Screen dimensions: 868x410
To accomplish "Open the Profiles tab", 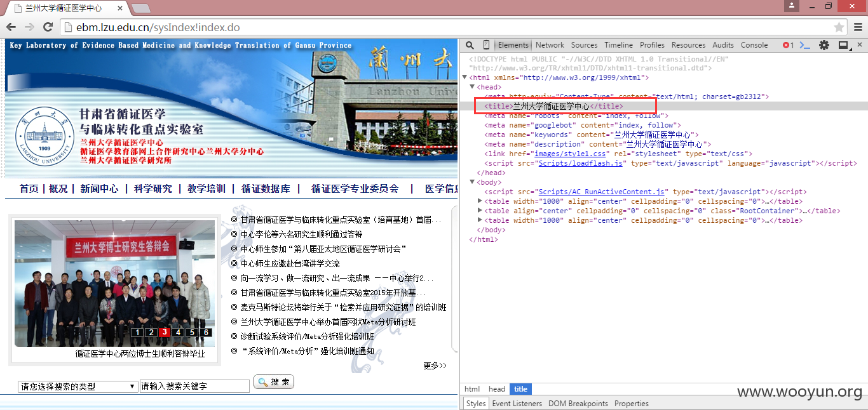I will 652,45.
